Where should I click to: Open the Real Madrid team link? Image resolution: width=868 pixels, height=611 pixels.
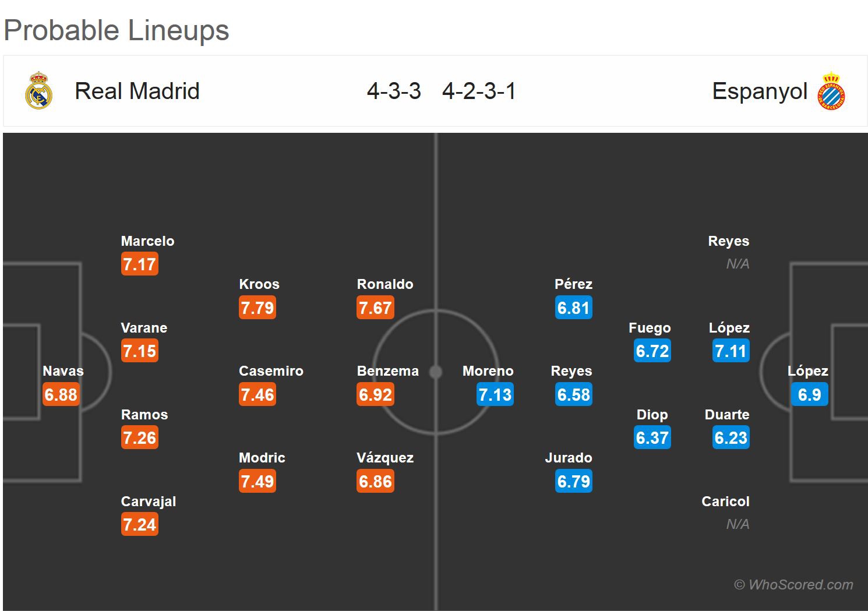(137, 91)
